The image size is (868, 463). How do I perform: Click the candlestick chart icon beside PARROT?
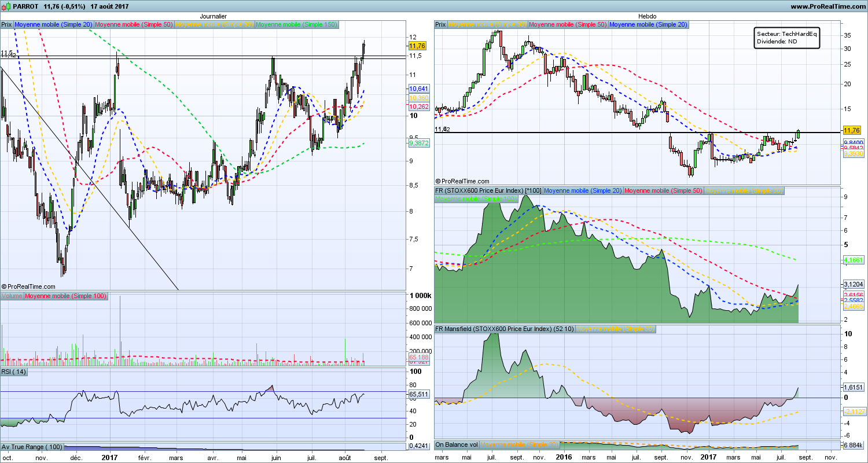pos(6,6)
